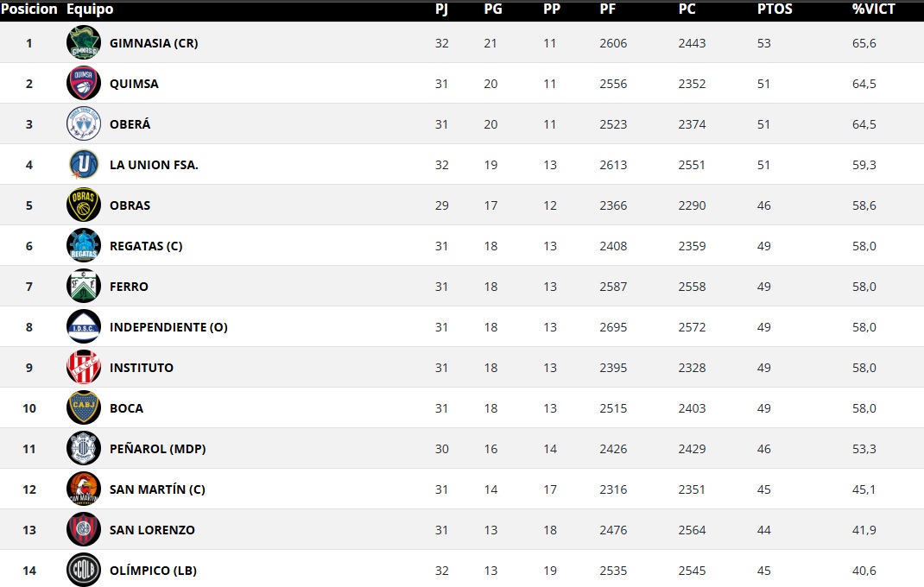
Task: Click the Equipo column header
Action: tap(90, 9)
